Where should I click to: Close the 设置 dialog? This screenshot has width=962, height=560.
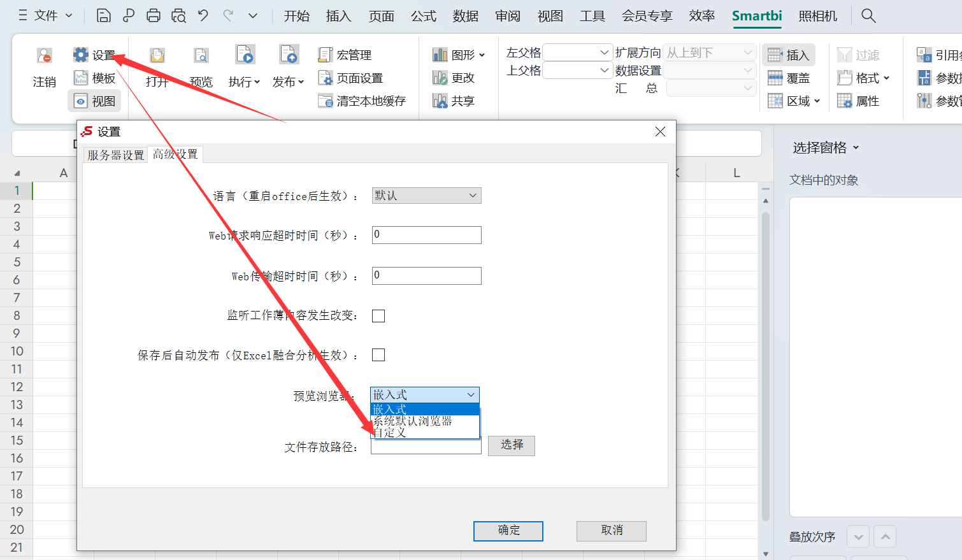(x=660, y=132)
